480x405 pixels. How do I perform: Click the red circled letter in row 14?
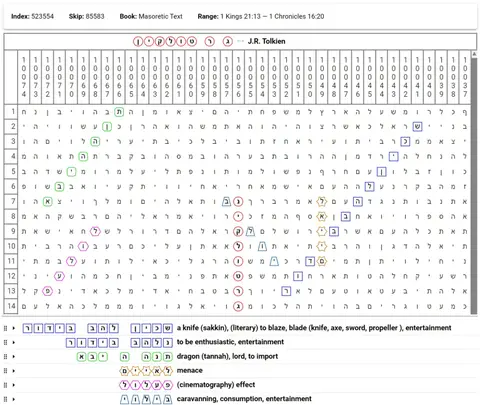tap(238, 306)
